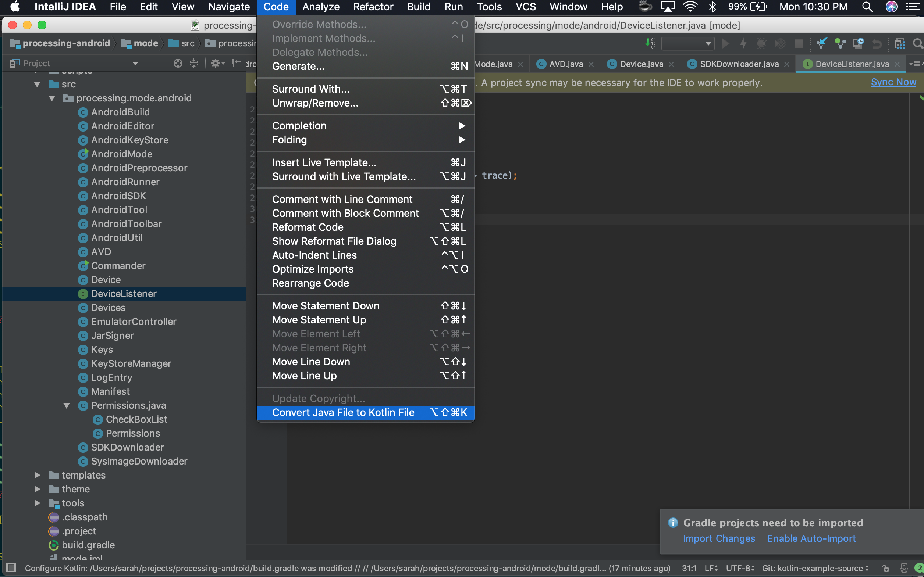Image resolution: width=924 pixels, height=577 pixels.
Task: Expand the templates folder
Action: click(37, 475)
